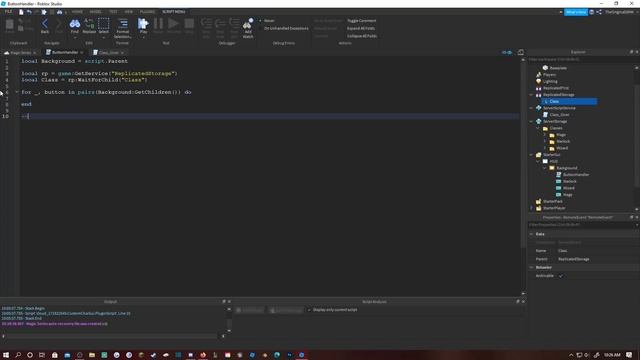640x360 pixels.
Task: Expand StarterPlayer tree node
Action: click(531, 208)
